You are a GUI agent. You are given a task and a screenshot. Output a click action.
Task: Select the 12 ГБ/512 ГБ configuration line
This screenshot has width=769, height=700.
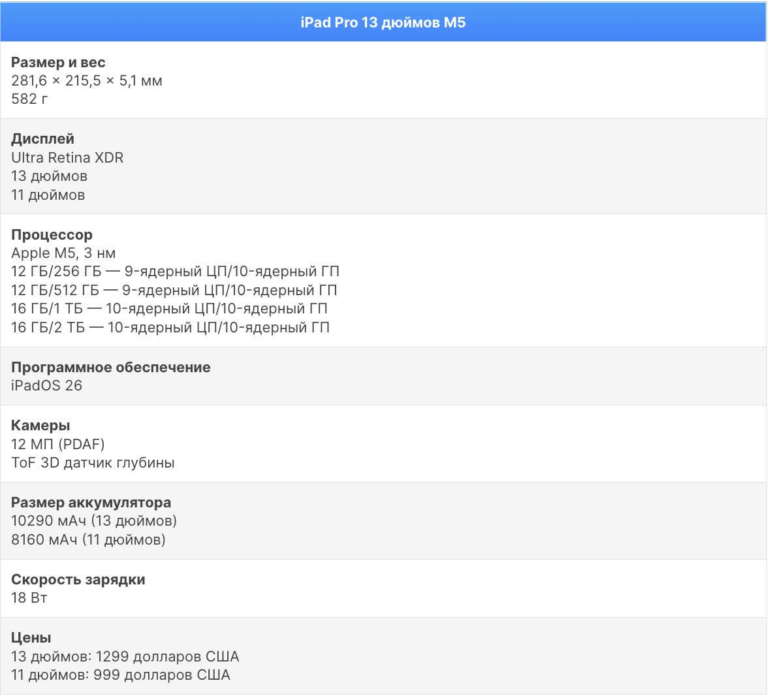tap(174, 291)
